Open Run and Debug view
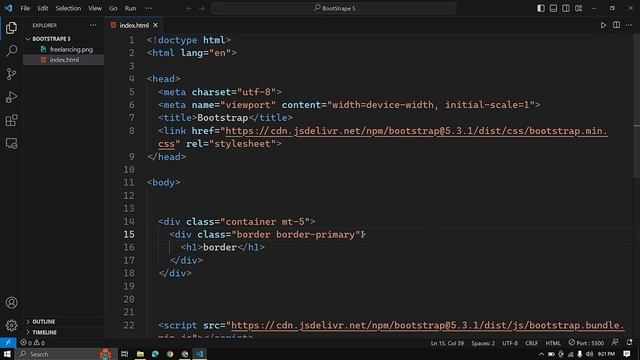The height and width of the screenshot is (360, 640). (11, 97)
